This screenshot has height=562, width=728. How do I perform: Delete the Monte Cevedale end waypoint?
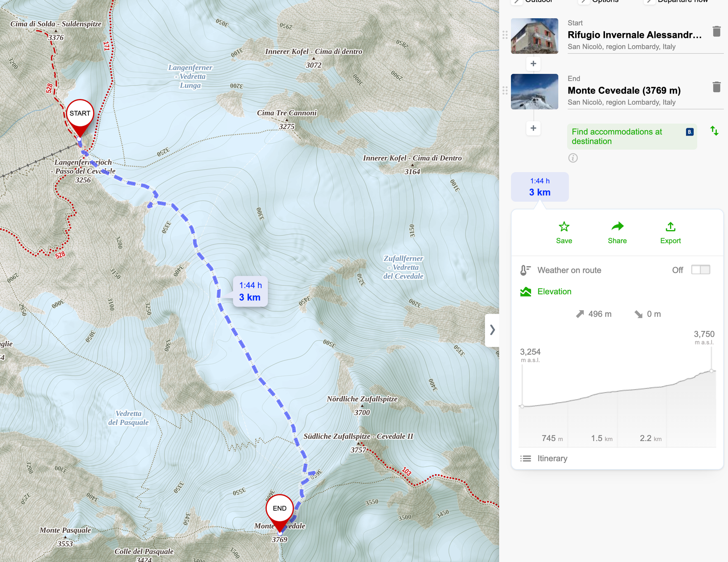click(x=716, y=87)
